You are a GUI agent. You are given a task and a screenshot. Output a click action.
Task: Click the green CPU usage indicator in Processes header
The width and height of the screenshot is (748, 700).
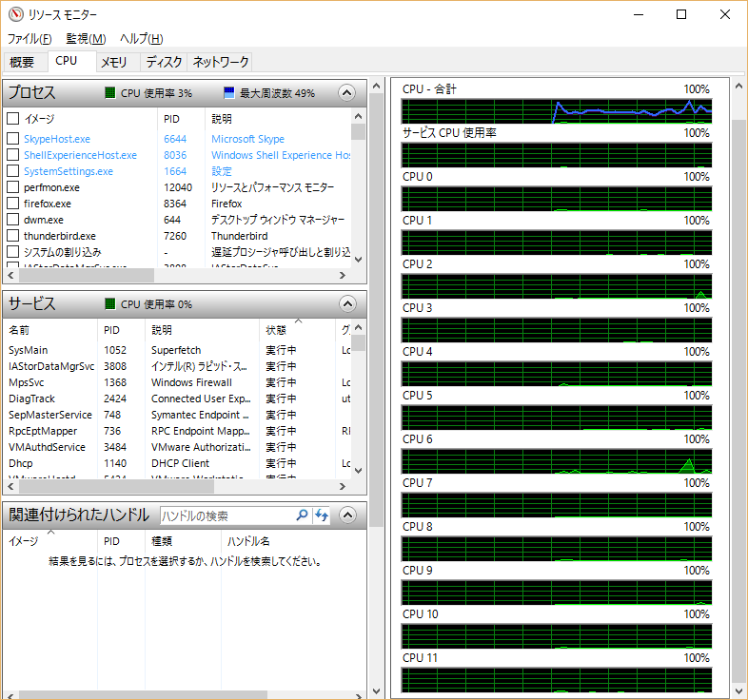point(110,92)
